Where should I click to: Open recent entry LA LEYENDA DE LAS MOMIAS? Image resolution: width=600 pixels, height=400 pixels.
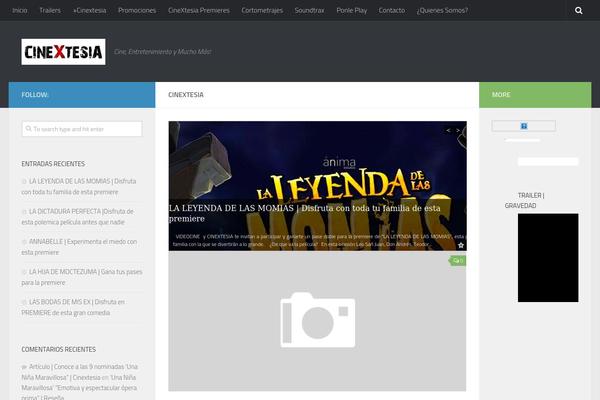tap(79, 186)
